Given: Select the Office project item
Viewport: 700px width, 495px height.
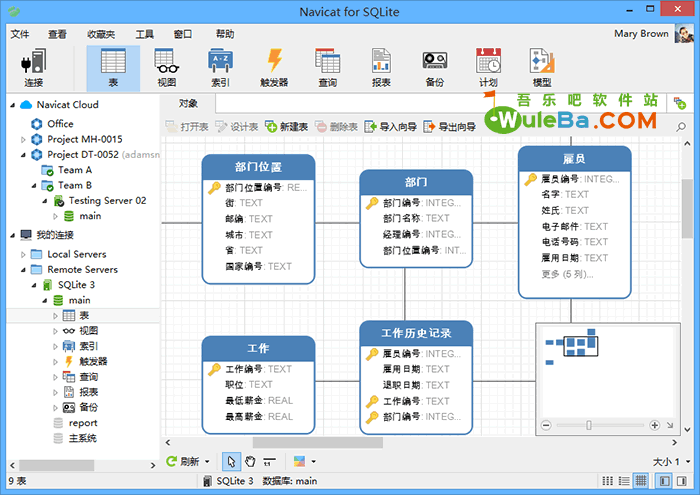Looking at the screenshot, I should click(52, 124).
